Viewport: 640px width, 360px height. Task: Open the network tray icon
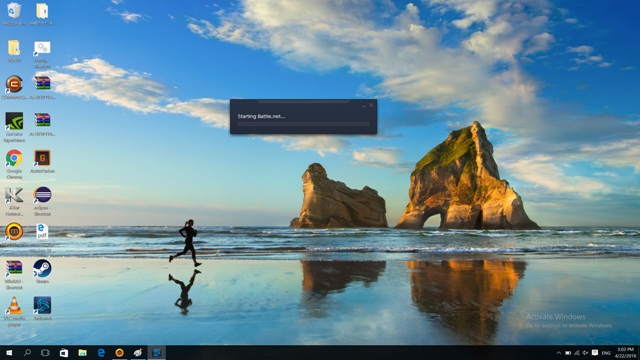coord(577,353)
